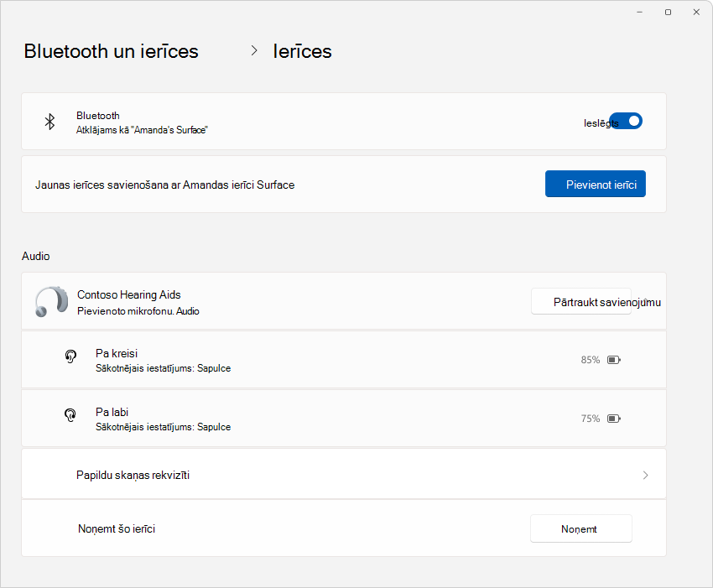
Task: Select the Ierīces breadcrumb title
Action: 302,51
